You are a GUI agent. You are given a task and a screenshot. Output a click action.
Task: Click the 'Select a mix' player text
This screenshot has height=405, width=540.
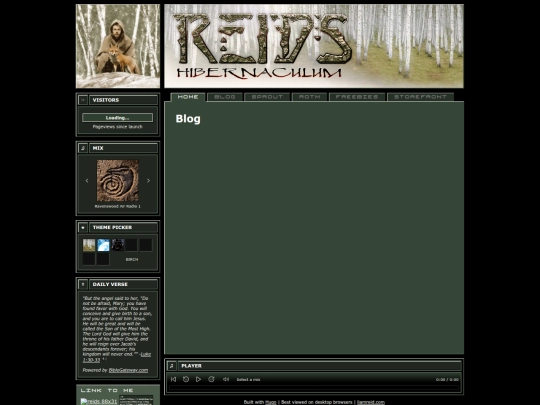pyautogui.click(x=248, y=380)
